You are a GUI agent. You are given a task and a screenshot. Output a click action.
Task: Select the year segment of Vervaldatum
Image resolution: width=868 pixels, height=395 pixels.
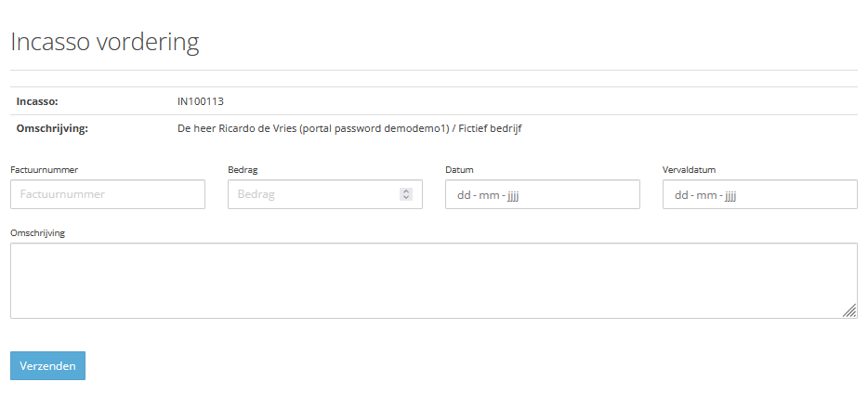coord(730,195)
